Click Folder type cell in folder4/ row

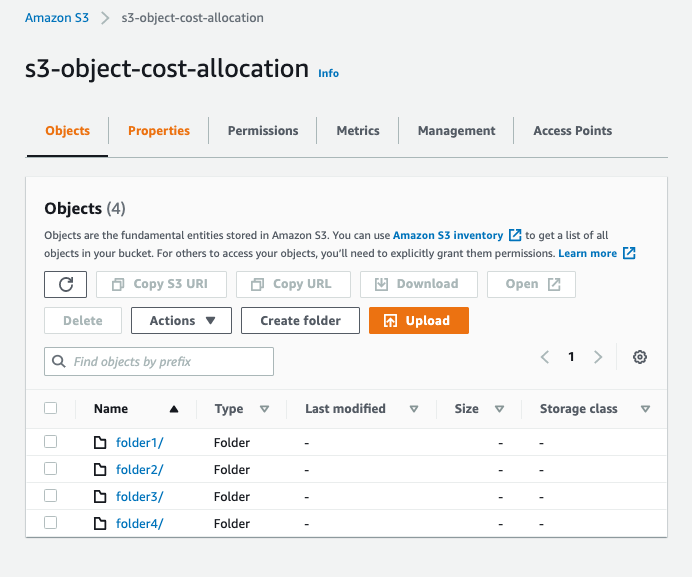pyautogui.click(x=232, y=524)
